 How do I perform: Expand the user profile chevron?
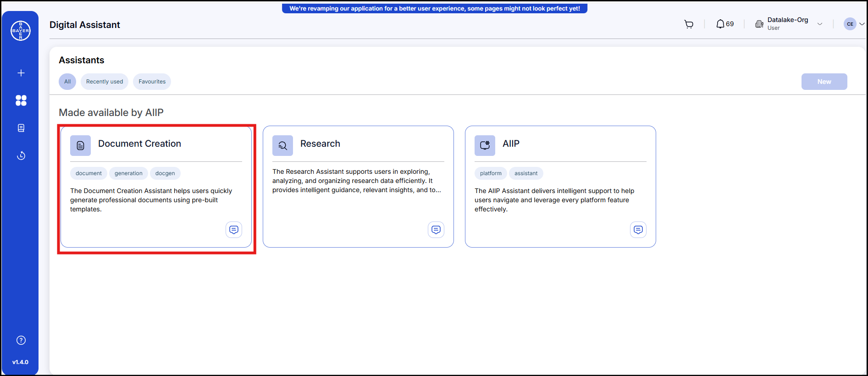pyautogui.click(x=862, y=24)
